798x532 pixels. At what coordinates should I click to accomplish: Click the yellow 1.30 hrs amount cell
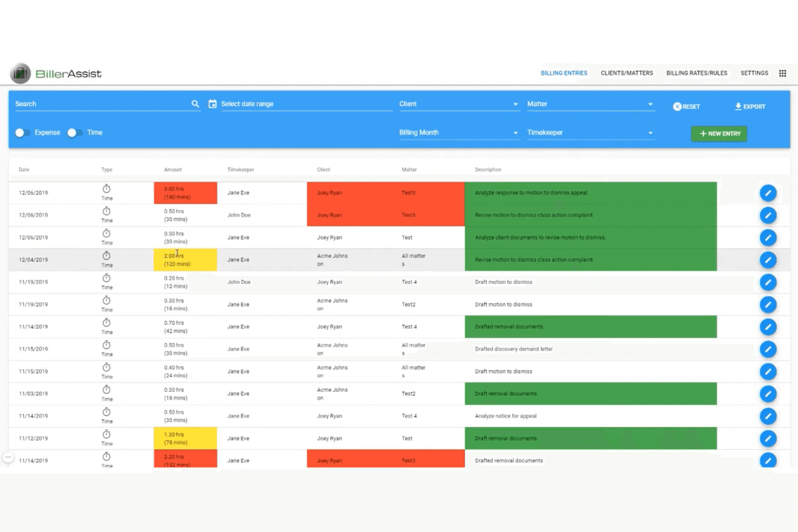(185, 439)
